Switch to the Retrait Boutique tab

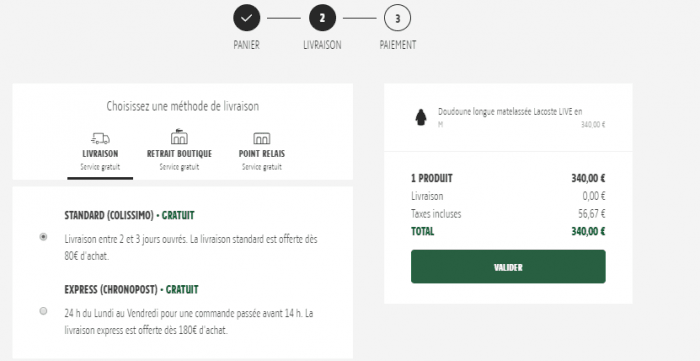[179, 154]
